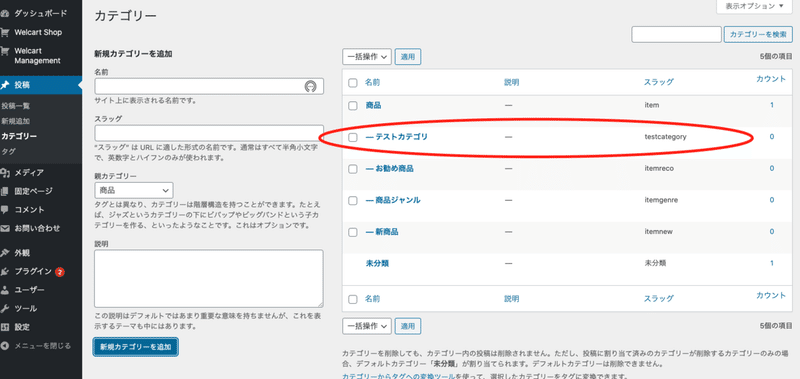Screen dimensions: 800x379
Task: Open the 新商品 category link
Action: 382,232
